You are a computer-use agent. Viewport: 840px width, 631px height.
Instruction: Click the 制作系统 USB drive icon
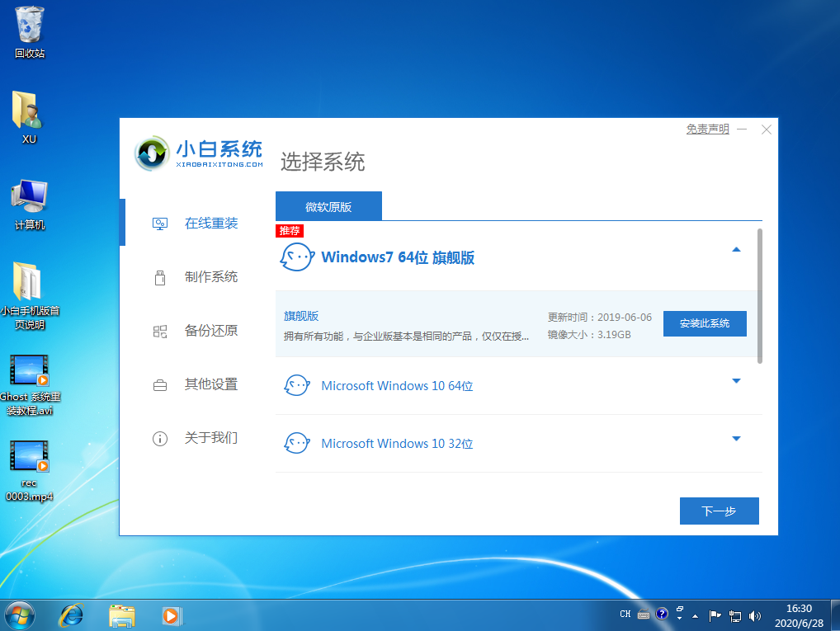160,277
